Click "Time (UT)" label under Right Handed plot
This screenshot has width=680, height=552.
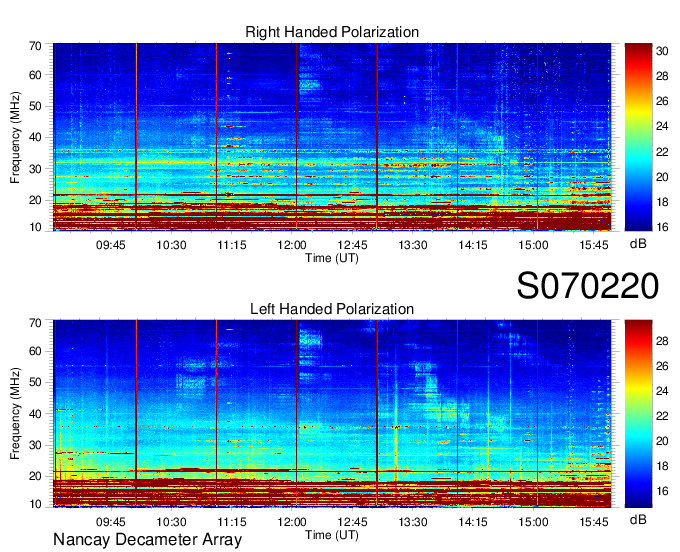[332, 258]
